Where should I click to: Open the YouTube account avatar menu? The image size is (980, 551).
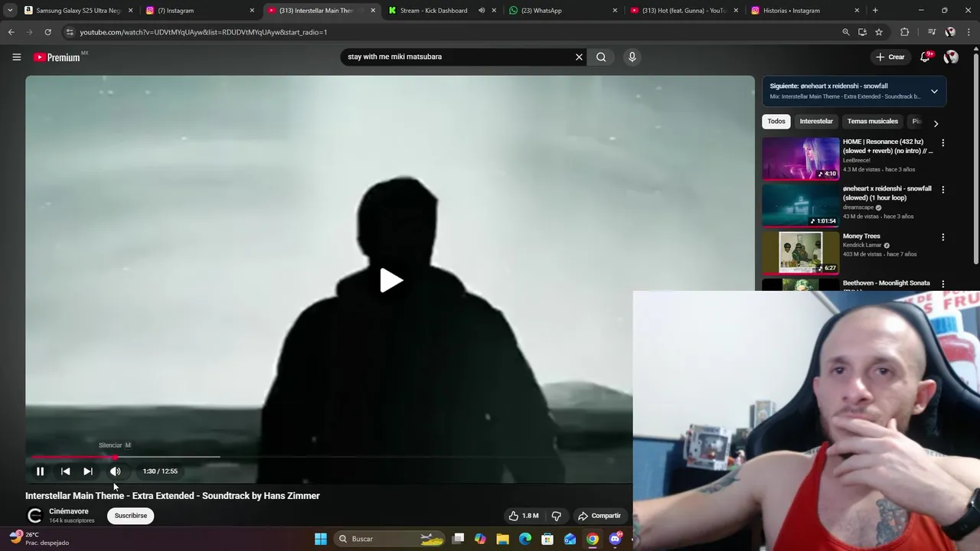(951, 57)
